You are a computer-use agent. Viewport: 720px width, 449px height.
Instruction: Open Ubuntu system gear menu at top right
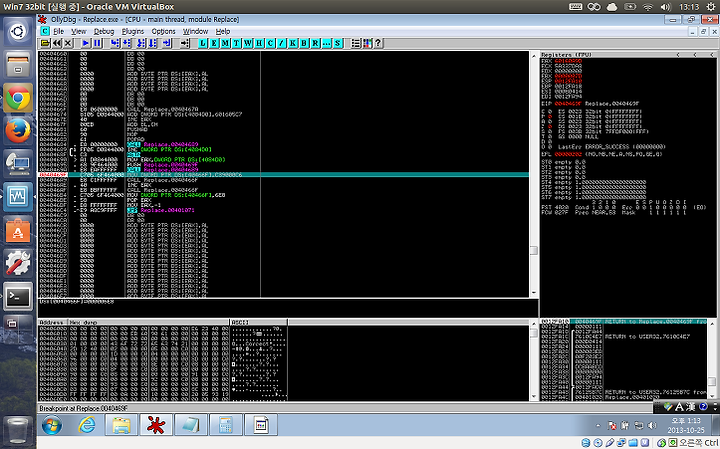(x=711, y=7)
